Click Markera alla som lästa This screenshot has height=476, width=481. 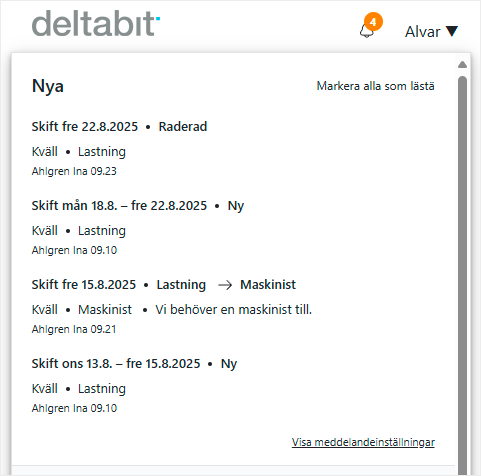pos(375,86)
